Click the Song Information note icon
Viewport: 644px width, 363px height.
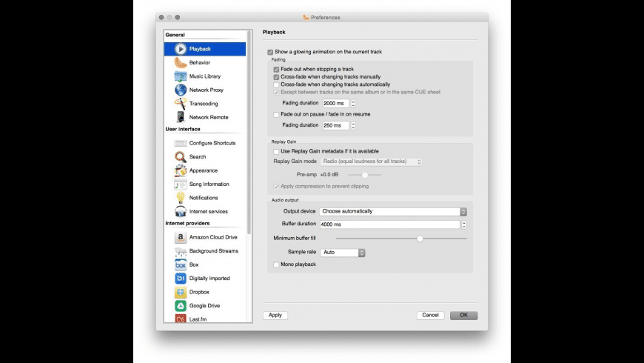(180, 184)
